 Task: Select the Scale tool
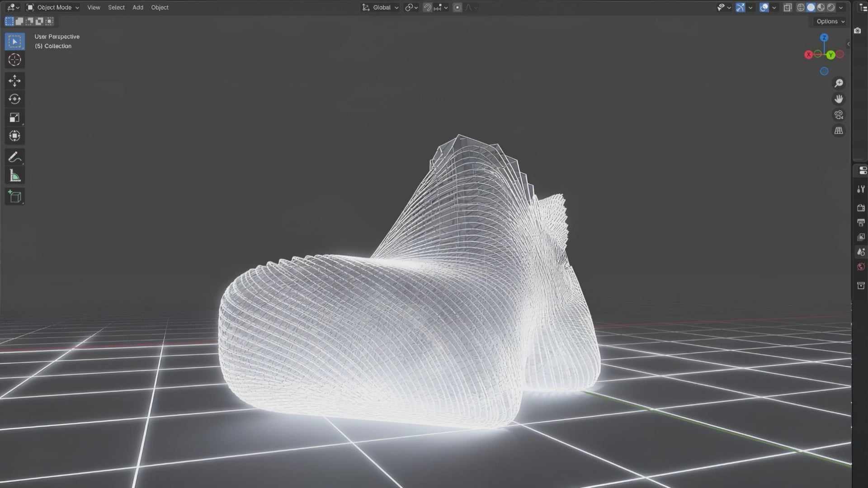pyautogui.click(x=14, y=117)
